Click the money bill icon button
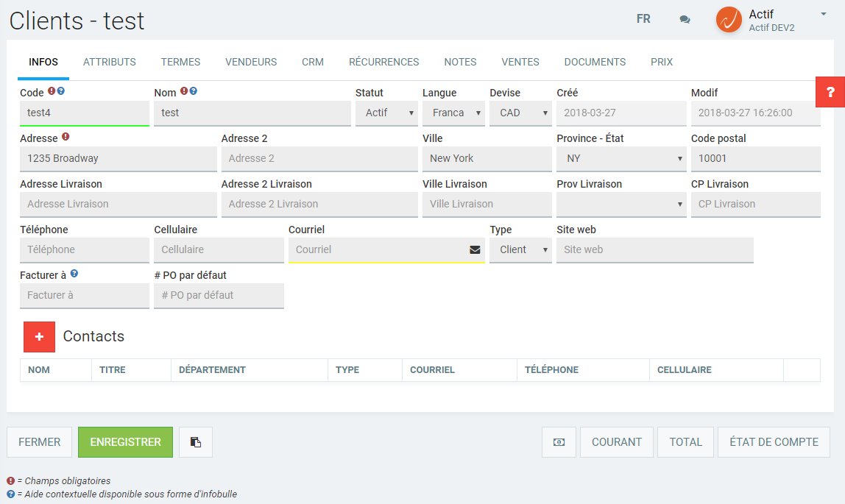The width and height of the screenshot is (845, 504). tap(559, 442)
